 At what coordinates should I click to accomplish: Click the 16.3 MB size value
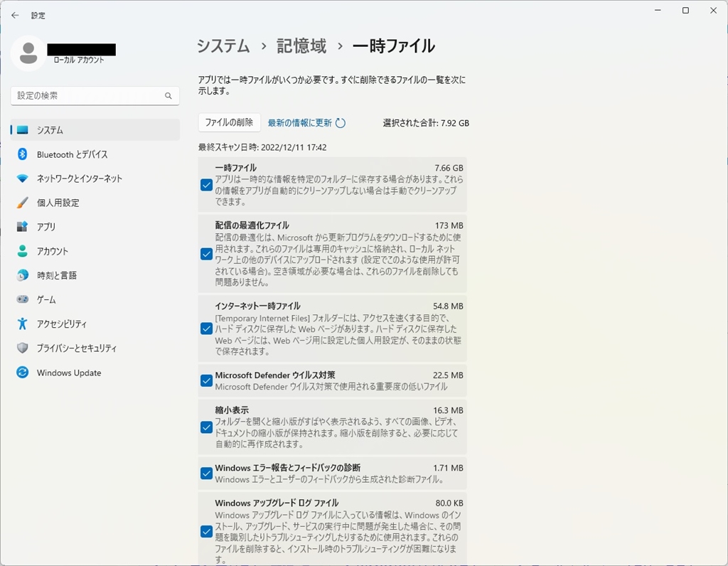click(448, 410)
